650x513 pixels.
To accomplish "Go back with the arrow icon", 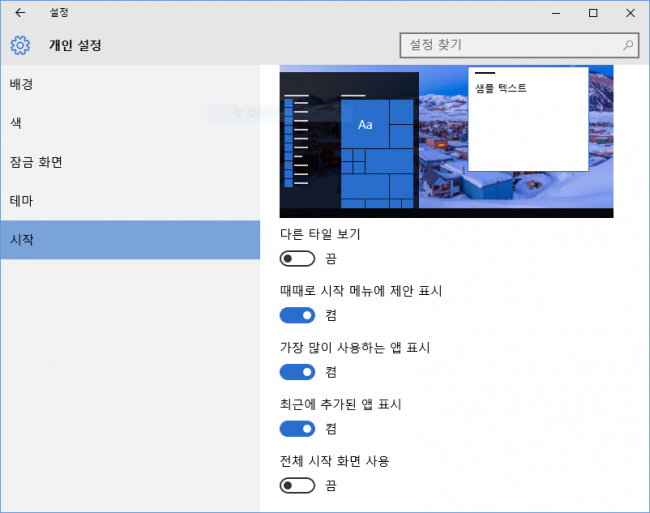I will pos(20,13).
